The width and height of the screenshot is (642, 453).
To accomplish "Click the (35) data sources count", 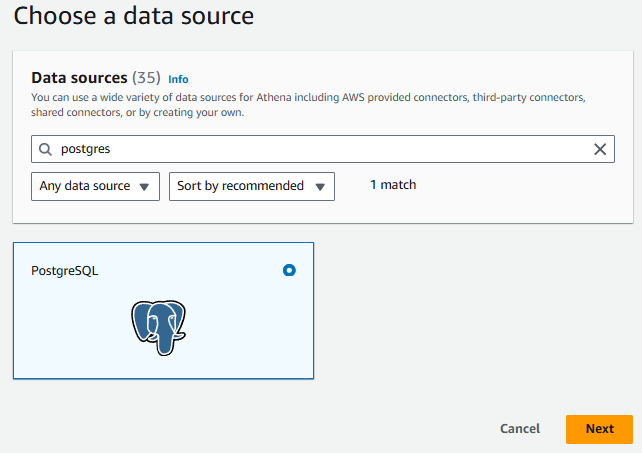I will 146,78.
